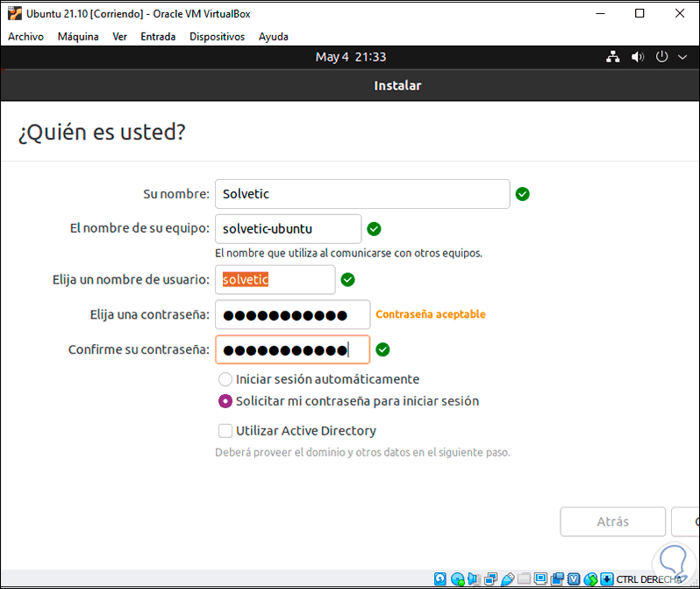Open the network adapters status icon

pos(490,579)
